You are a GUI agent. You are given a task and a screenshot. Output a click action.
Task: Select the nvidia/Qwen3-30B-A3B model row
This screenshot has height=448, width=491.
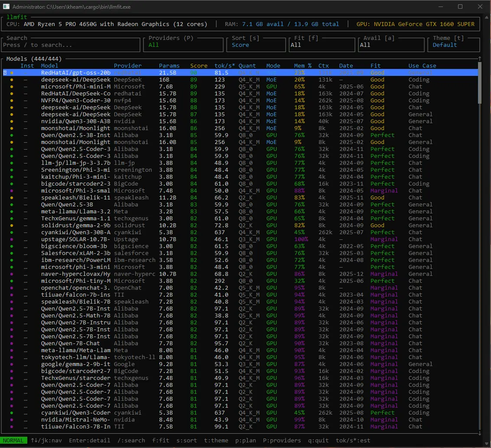(x=240, y=121)
